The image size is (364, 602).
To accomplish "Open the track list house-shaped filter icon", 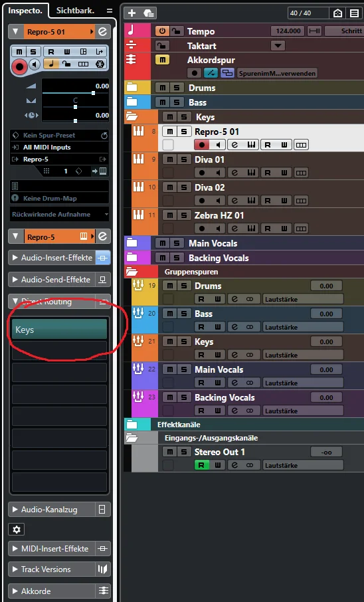I will [337, 13].
